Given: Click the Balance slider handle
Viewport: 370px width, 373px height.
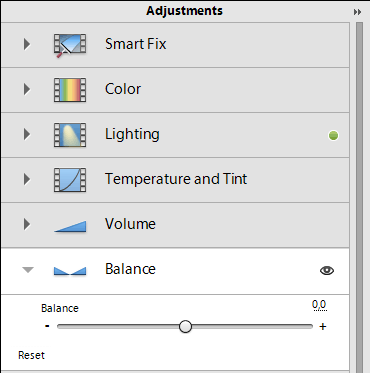Looking at the screenshot, I should (185, 327).
